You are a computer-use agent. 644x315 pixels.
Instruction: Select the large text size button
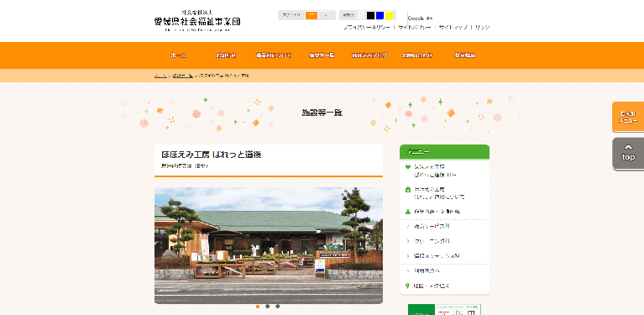325,15
